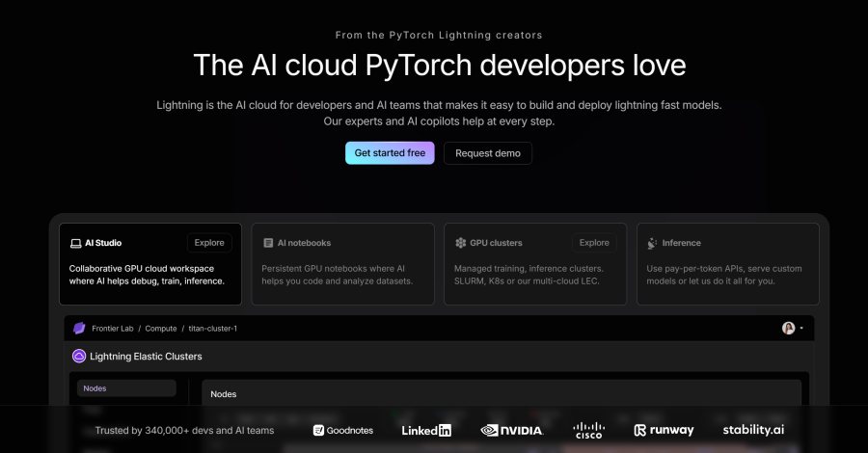Click the 'Lightning Elastic Clusters' title text
The image size is (868, 453).
[x=146, y=357]
